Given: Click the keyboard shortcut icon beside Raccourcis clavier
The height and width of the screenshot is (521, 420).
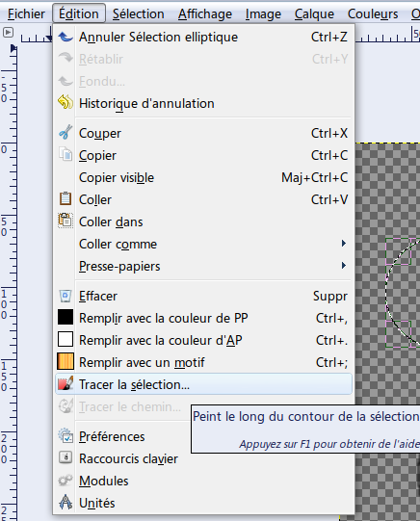Looking at the screenshot, I should tap(66, 457).
